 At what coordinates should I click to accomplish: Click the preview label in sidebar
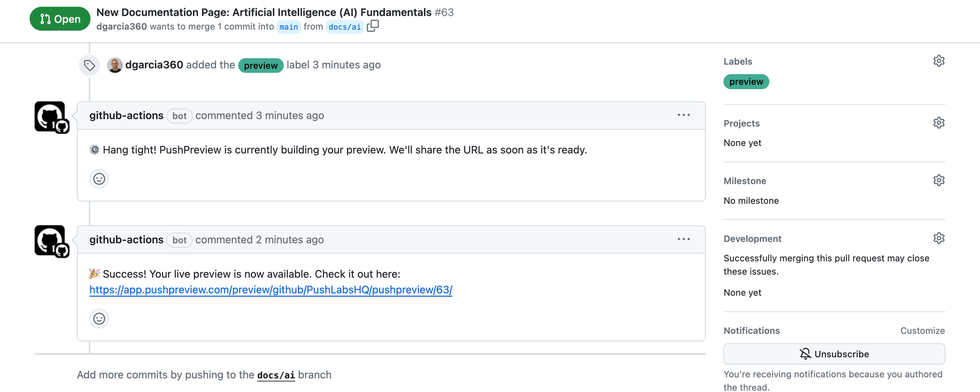point(746,82)
